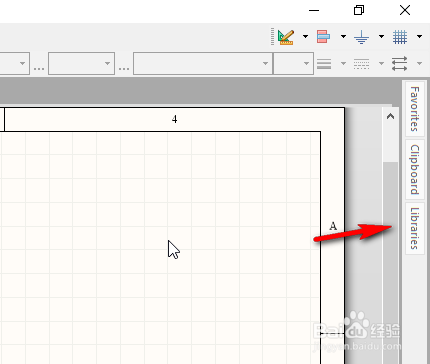Restore down the application window
Screen dimensions: 430x364
tap(359, 10)
